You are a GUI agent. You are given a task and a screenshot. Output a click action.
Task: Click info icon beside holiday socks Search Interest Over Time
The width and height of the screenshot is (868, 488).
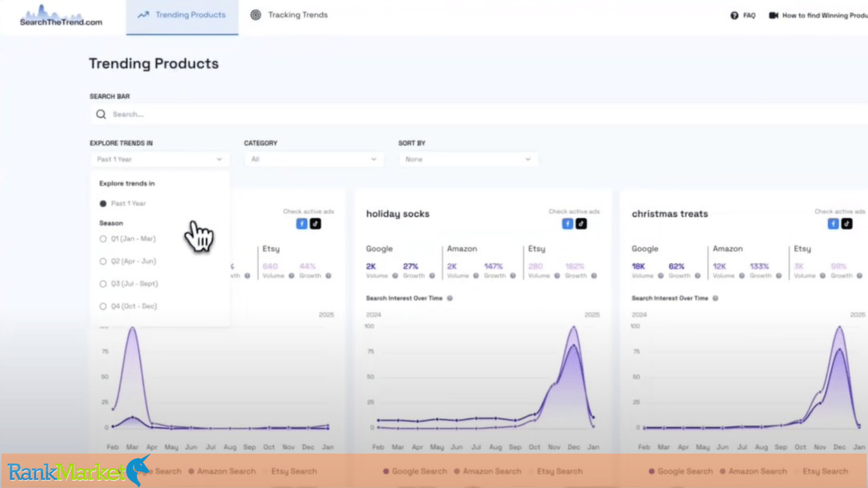[x=449, y=298]
